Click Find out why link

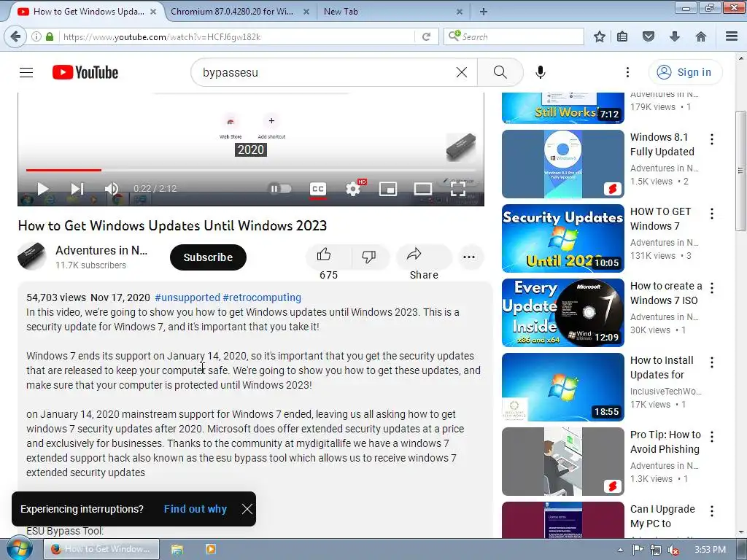196,509
